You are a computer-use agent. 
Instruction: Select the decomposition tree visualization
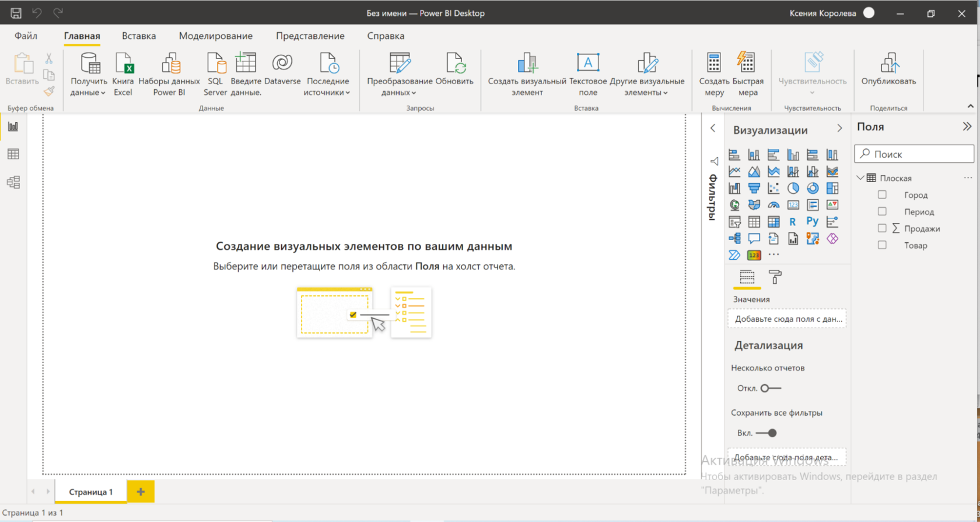[x=734, y=238]
